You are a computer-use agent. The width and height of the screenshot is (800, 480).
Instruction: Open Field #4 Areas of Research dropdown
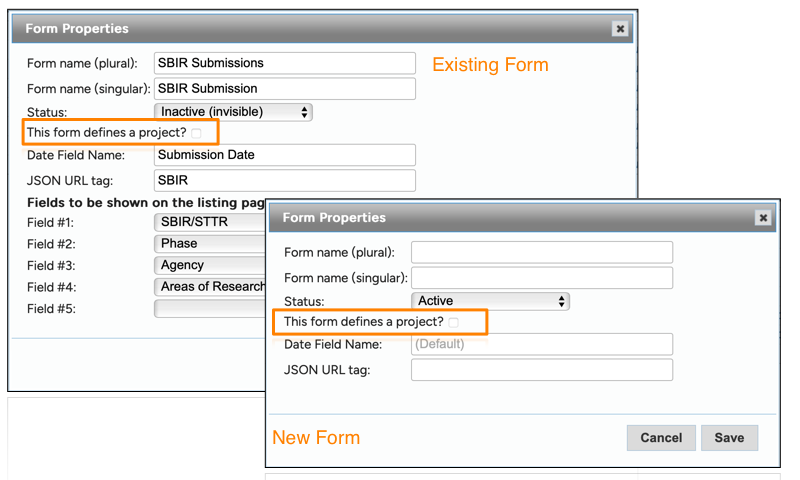(x=210, y=287)
